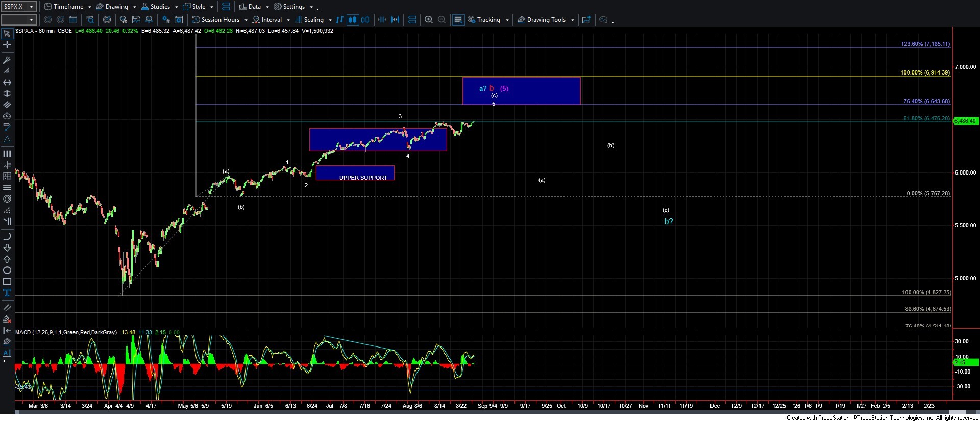
Task: Select the Text drawing tool
Action: coord(7,292)
